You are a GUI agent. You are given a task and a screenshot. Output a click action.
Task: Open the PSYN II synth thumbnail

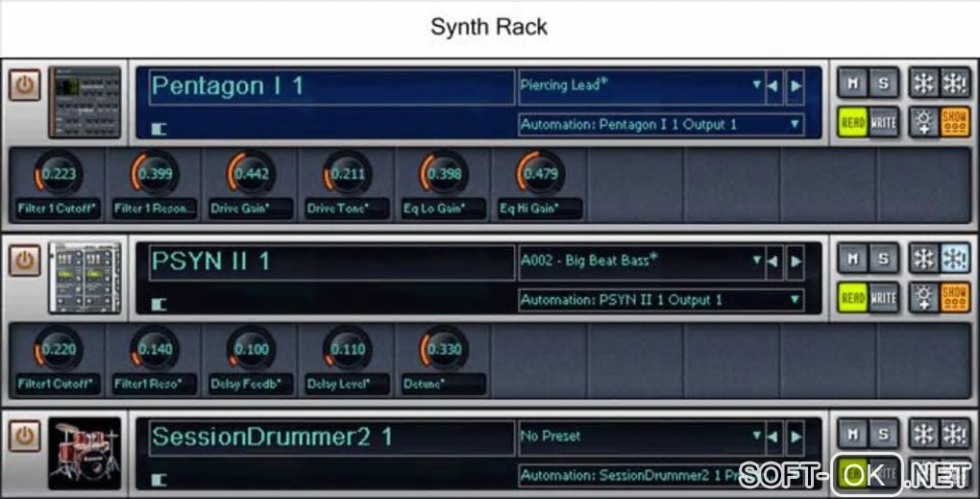coord(85,278)
